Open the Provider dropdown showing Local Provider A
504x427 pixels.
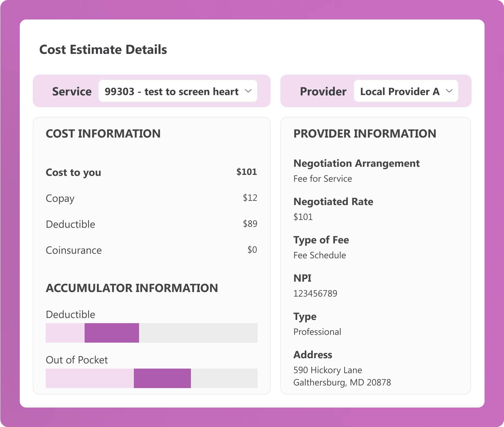coord(400,91)
